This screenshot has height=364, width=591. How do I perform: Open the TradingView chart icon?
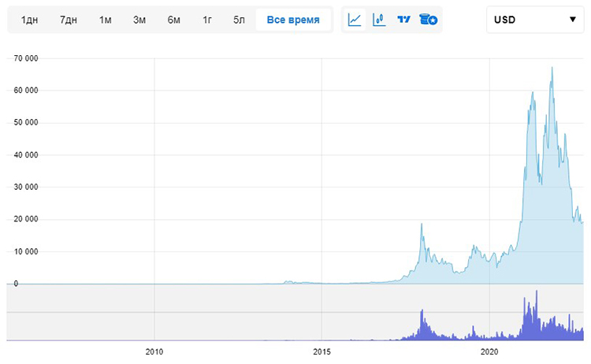point(403,19)
